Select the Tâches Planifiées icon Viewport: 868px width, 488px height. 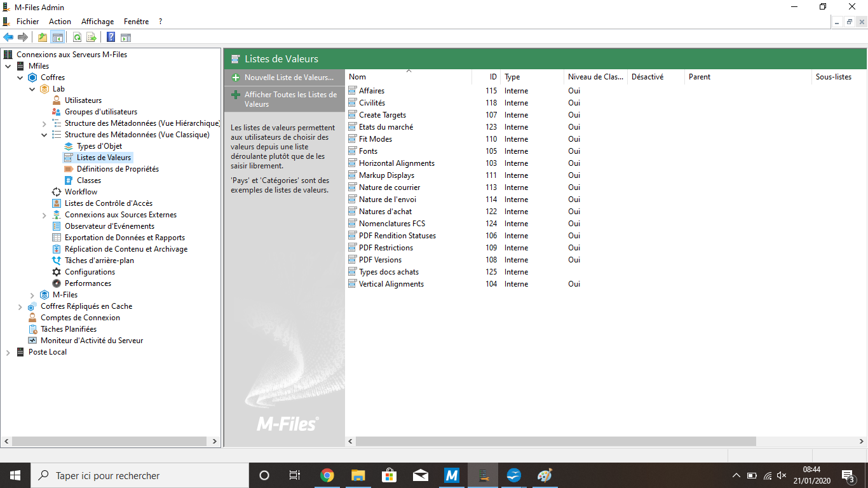tap(32, 329)
